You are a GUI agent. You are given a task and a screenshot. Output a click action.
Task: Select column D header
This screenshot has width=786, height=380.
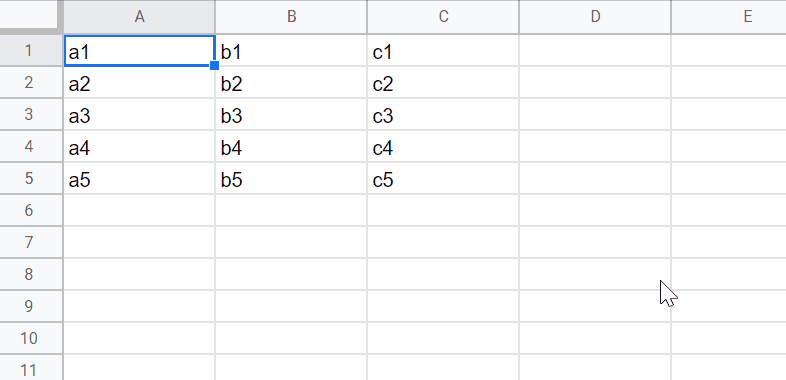595,17
